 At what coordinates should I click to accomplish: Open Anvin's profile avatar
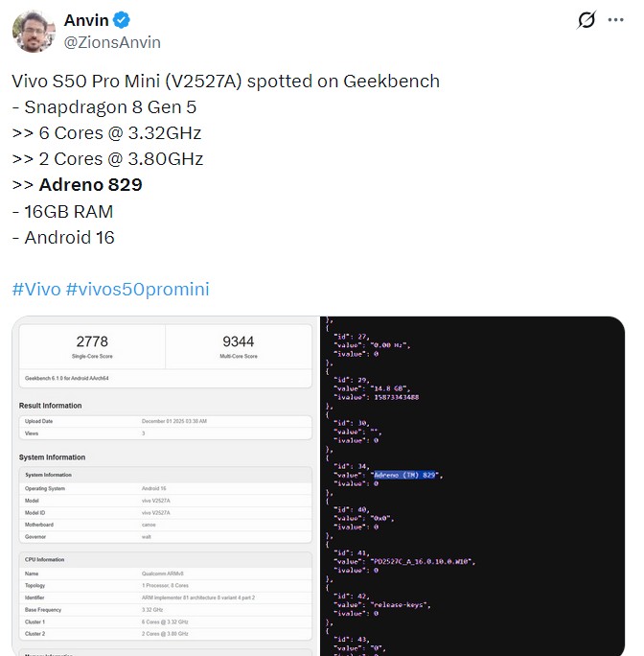click(x=34, y=31)
